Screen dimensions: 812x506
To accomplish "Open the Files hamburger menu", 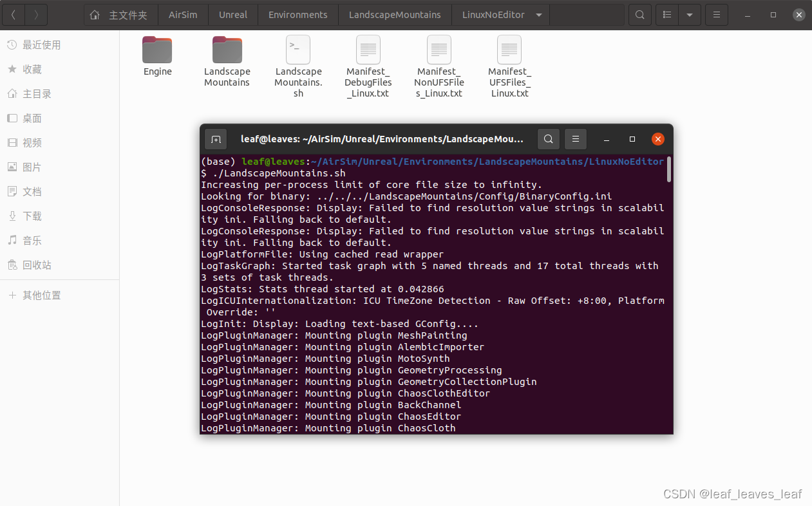I will pos(717,15).
